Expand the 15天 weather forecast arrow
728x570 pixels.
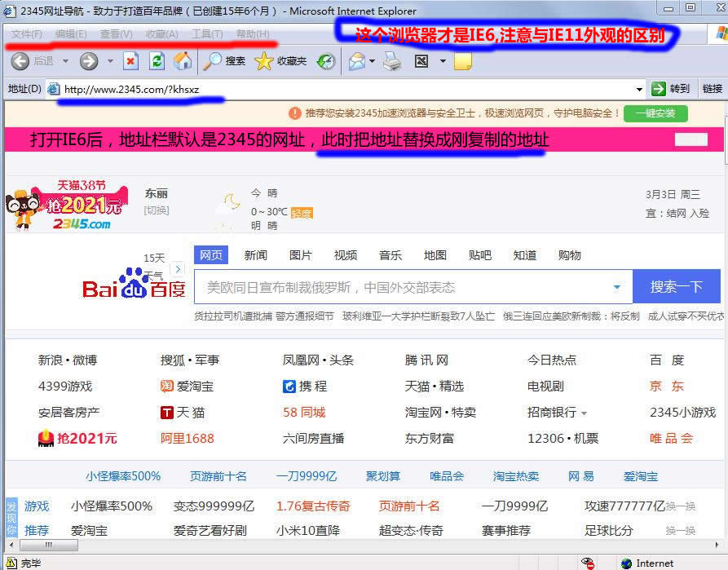(x=178, y=268)
